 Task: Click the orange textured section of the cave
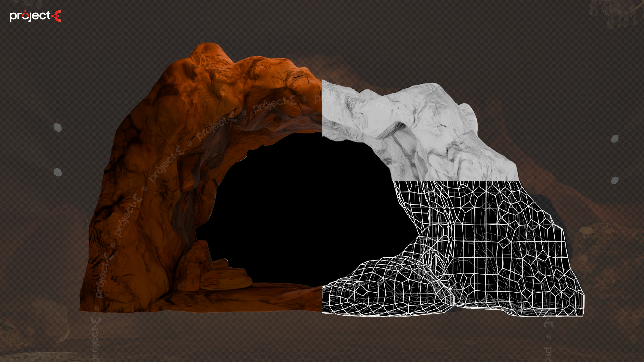click(201, 178)
